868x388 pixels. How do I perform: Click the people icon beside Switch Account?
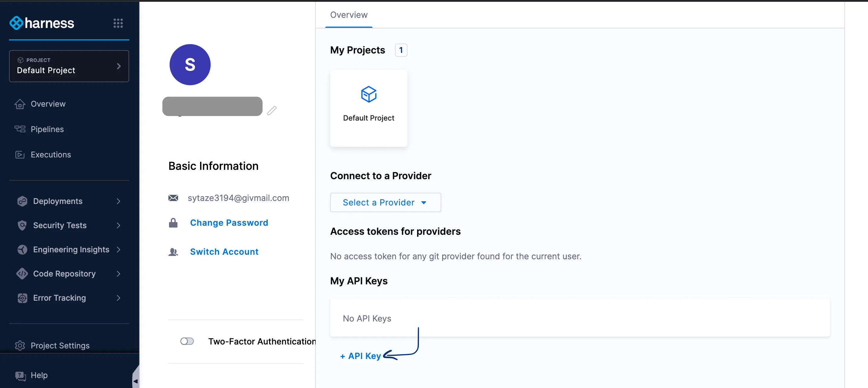(x=173, y=252)
